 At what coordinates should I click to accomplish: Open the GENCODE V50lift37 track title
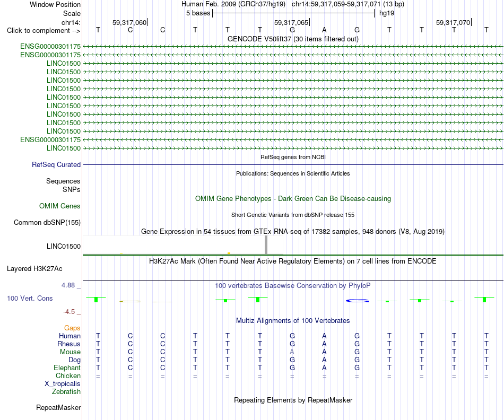click(x=293, y=39)
